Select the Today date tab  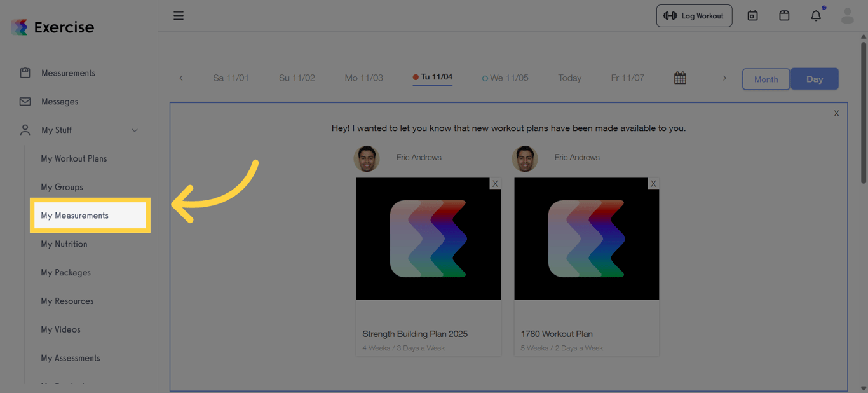570,78
